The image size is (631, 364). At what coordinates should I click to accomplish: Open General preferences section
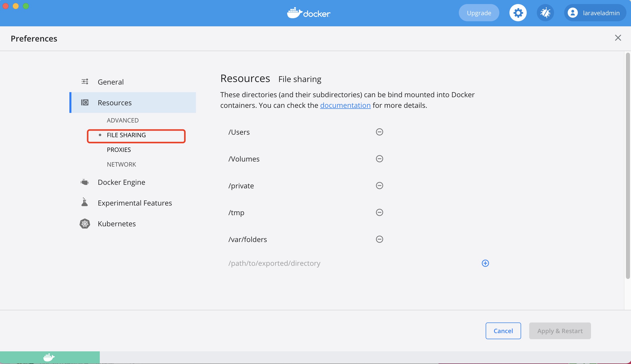click(x=110, y=82)
